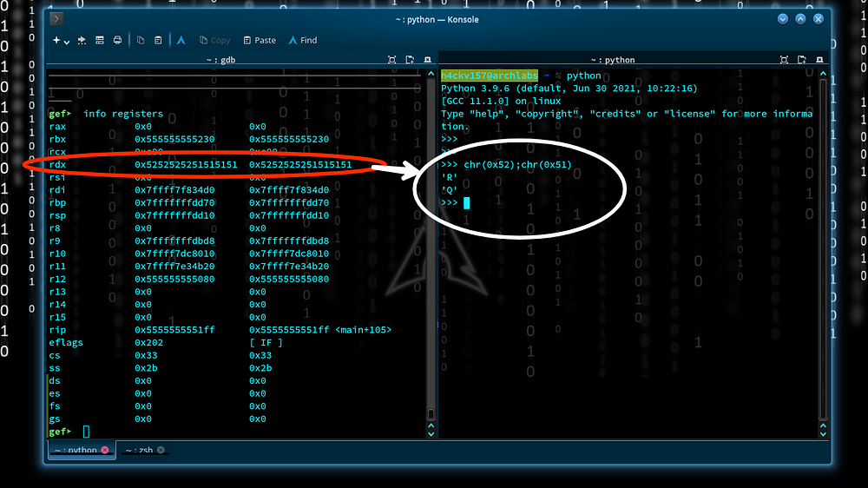Click the python prompt cursor block
Screen dimensions: 868x488
(x=467, y=203)
